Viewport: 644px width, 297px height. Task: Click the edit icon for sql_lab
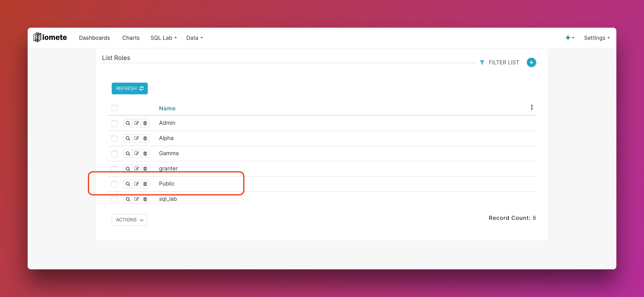[x=136, y=199]
